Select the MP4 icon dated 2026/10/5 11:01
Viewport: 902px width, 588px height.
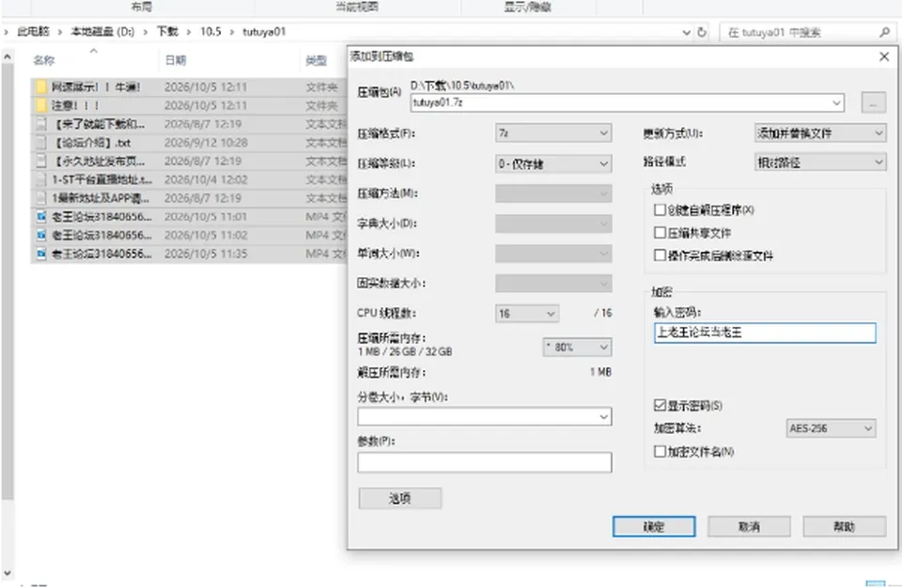(x=40, y=217)
